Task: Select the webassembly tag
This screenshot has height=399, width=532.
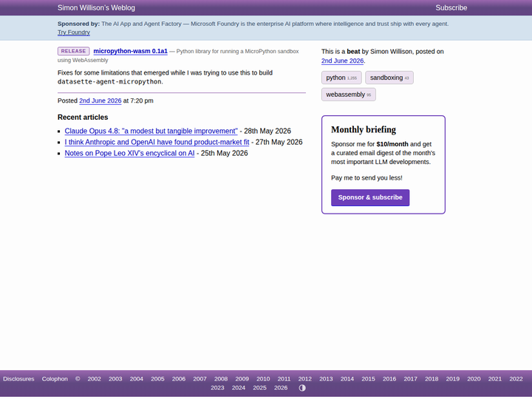Action: tap(349, 95)
